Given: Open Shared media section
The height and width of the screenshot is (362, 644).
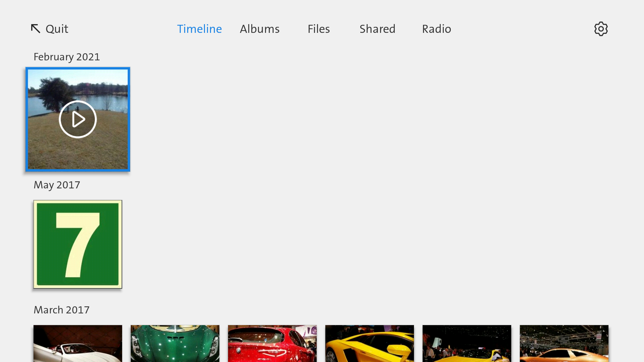Looking at the screenshot, I should coord(378,28).
